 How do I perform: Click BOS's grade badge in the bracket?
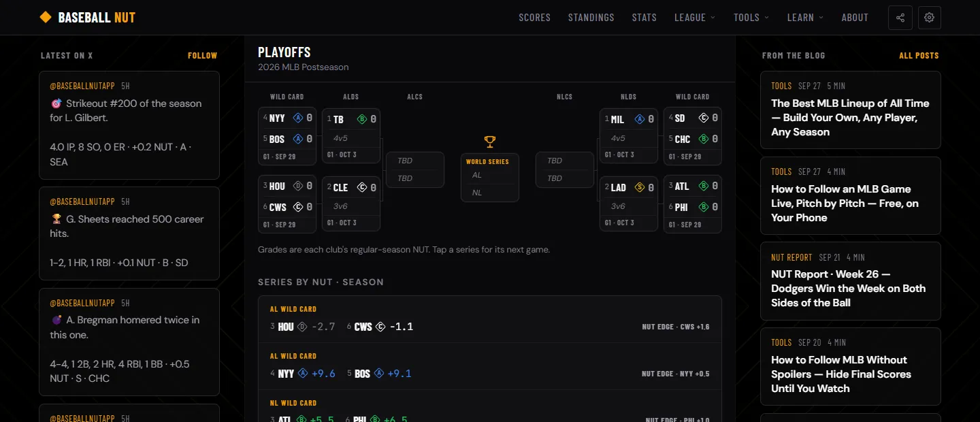(297, 139)
